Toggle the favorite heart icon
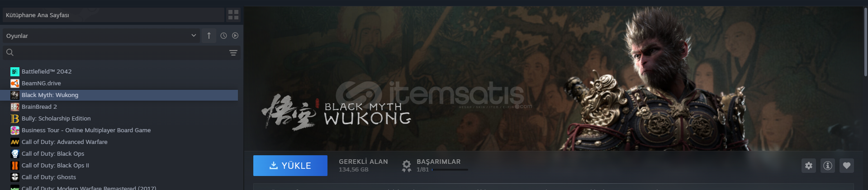868x190 pixels. 847,166
